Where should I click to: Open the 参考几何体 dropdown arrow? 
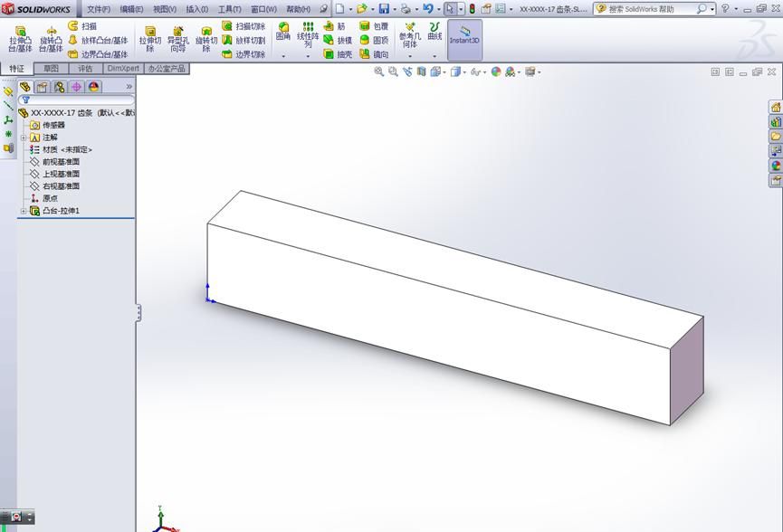point(409,54)
